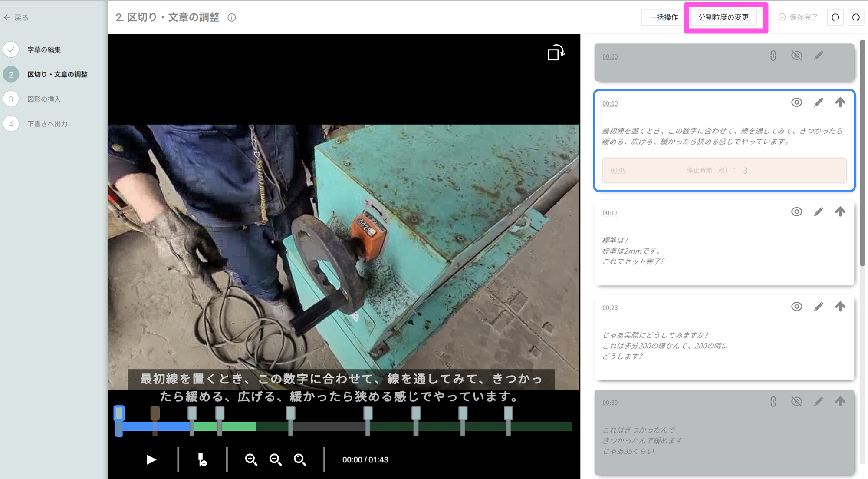Image resolution: width=868 pixels, height=479 pixels.
Task: Reset timeline zoom with rightmost magnifier
Action: pyautogui.click(x=300, y=459)
